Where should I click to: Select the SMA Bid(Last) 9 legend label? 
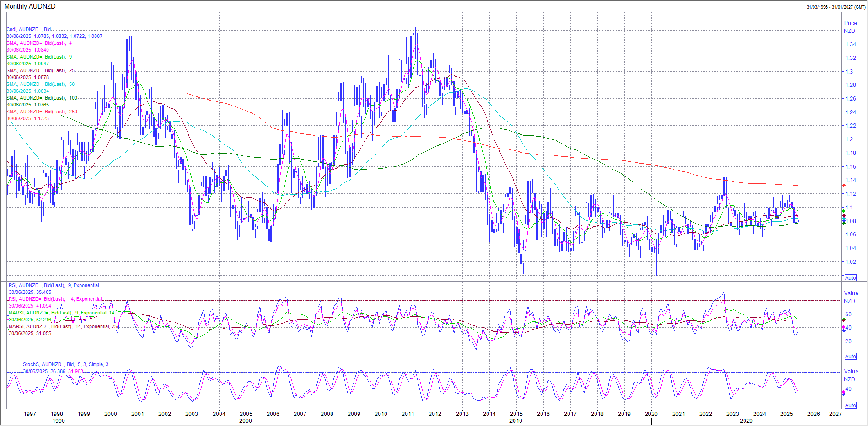pyautogui.click(x=39, y=57)
